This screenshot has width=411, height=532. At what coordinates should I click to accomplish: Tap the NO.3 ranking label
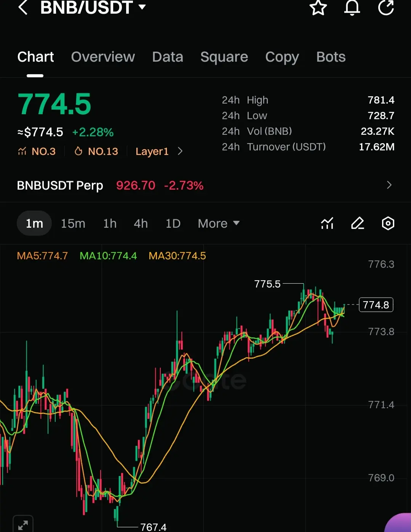[x=44, y=152]
